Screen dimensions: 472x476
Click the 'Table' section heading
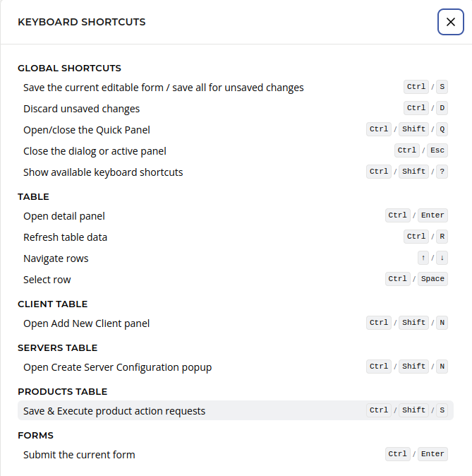33,197
